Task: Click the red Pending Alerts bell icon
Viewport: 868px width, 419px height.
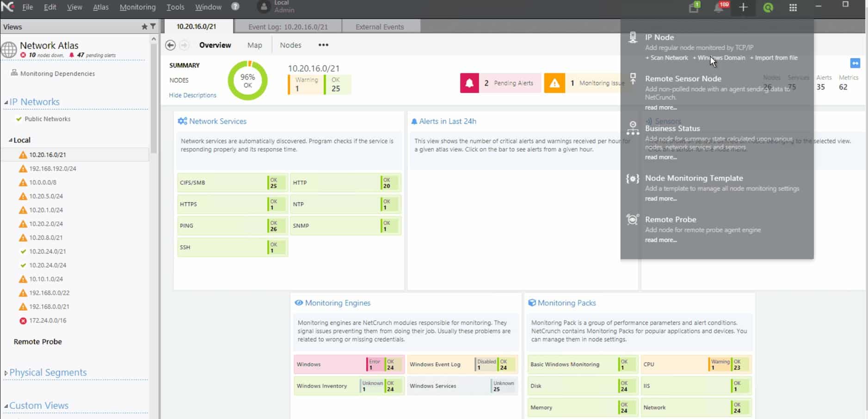Action: point(469,83)
